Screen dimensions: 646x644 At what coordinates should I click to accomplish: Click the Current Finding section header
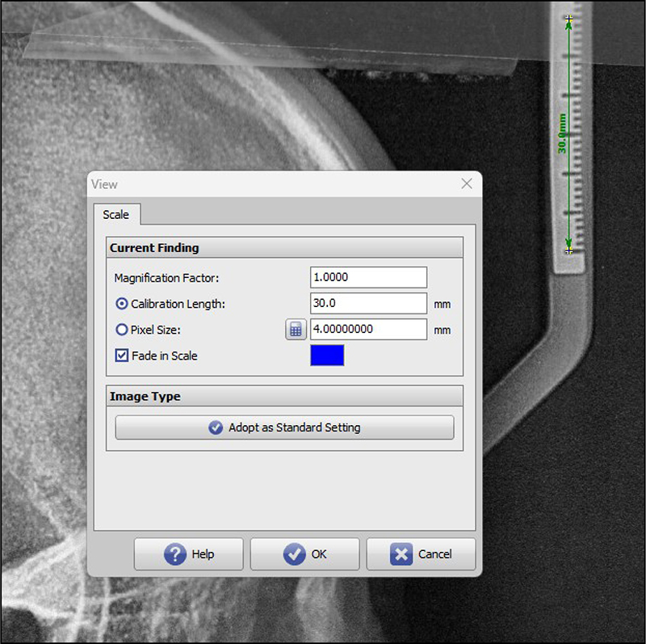pos(285,247)
